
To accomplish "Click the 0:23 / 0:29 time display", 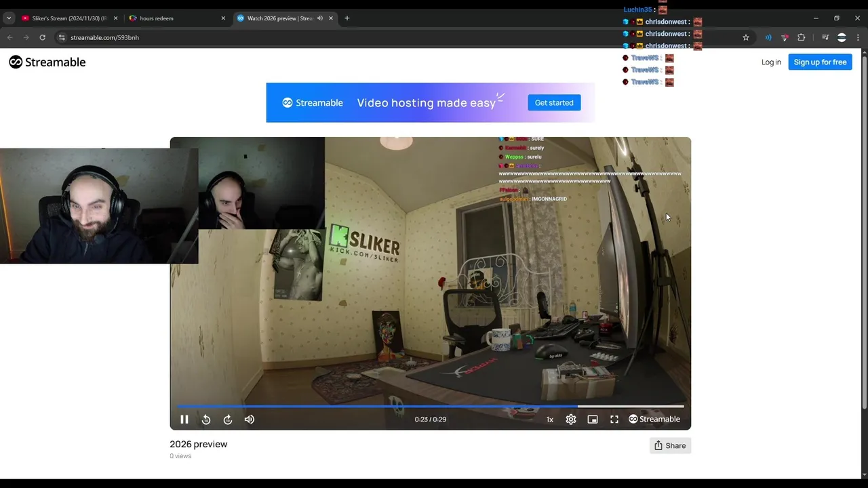I will [x=431, y=420].
